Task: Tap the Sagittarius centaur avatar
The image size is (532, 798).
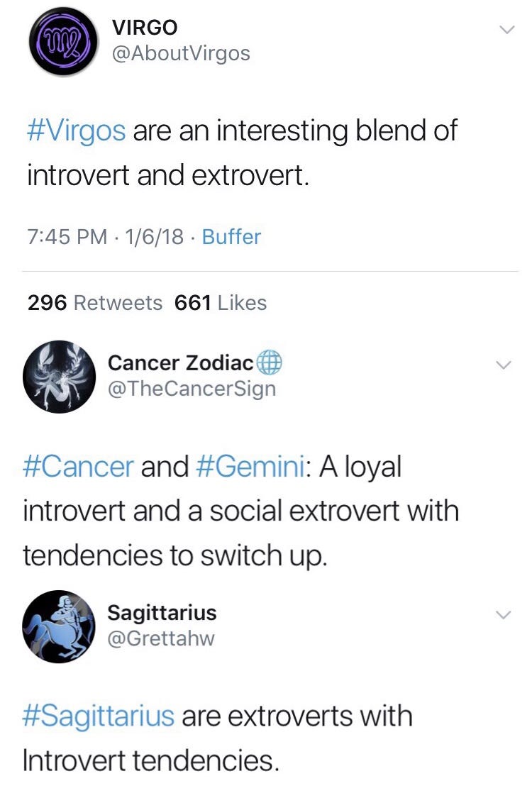Action: coord(59,626)
